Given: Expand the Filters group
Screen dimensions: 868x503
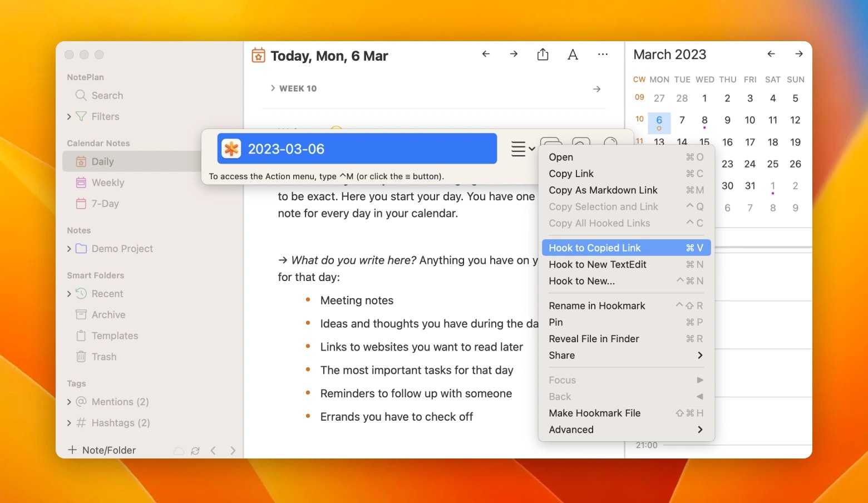Looking at the screenshot, I should coord(69,116).
